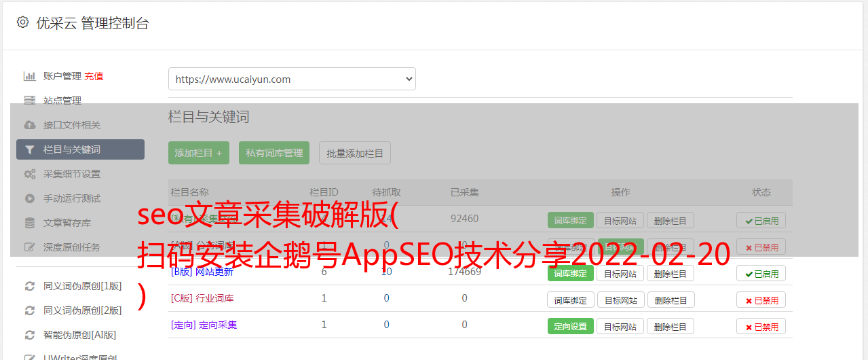Click the refresh icon for 智能伪原创[AI版]
Image resolution: width=868 pixels, height=360 pixels.
coord(30,335)
